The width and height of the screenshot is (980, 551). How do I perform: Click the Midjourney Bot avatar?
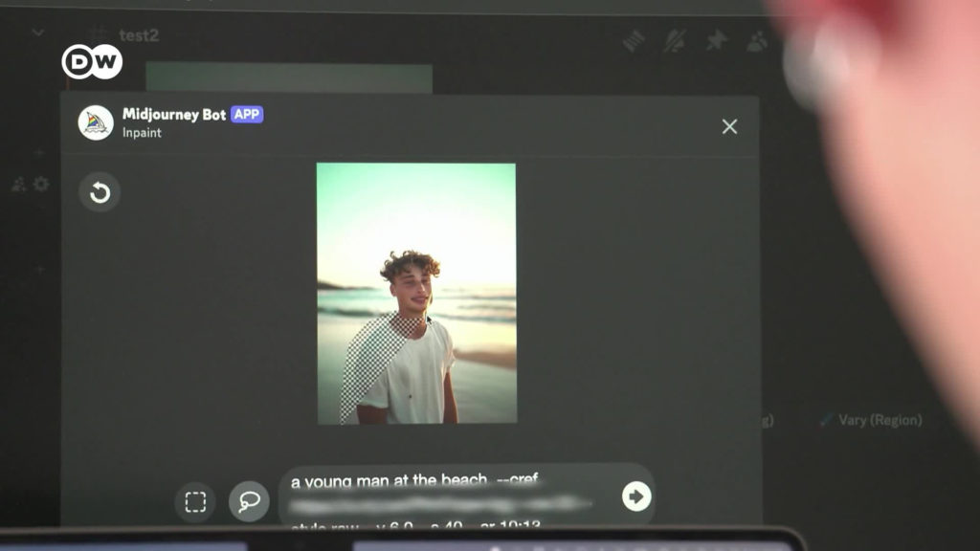point(96,122)
